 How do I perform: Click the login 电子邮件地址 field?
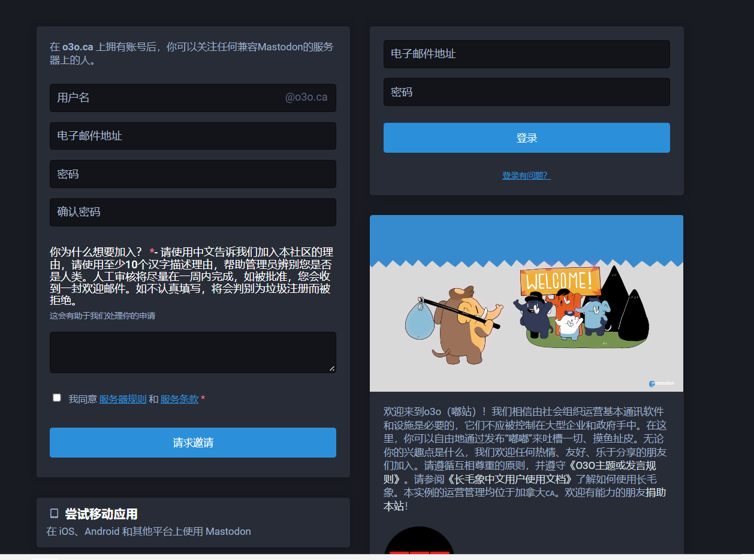526,54
